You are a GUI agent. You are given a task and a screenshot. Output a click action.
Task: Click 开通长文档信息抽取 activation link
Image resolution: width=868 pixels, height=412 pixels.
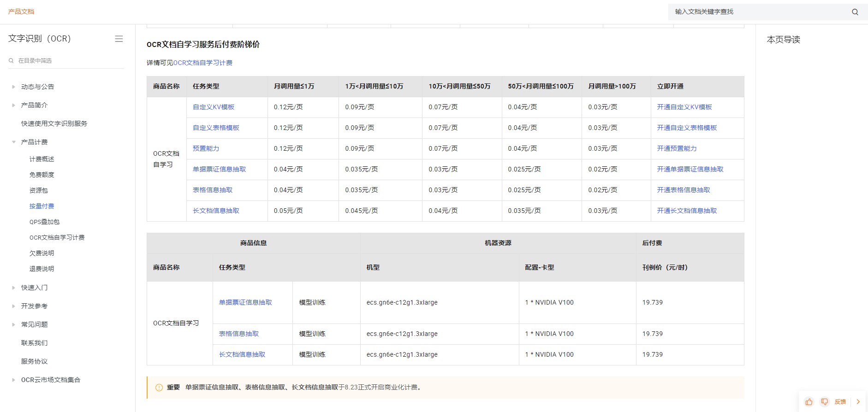[687, 211]
